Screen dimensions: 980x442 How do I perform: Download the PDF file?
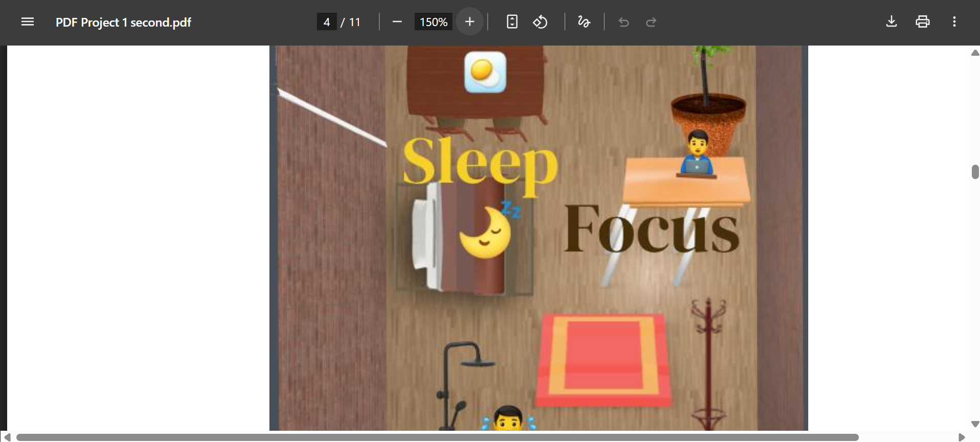tap(892, 21)
